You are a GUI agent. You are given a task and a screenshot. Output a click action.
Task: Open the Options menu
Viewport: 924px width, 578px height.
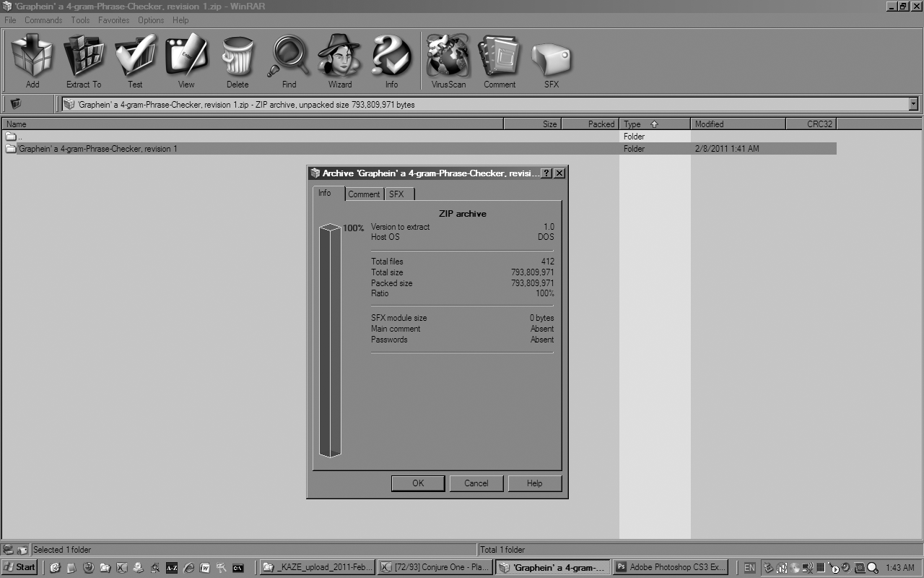(x=151, y=20)
